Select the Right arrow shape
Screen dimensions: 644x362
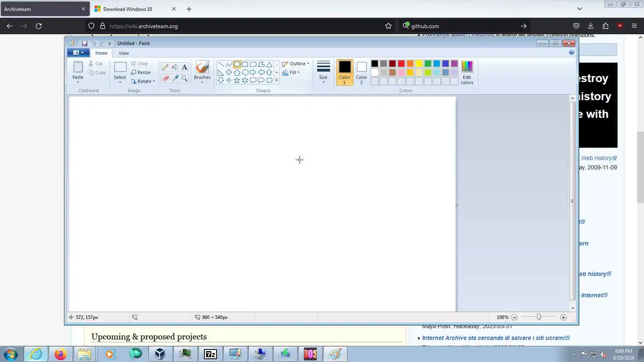253,72
